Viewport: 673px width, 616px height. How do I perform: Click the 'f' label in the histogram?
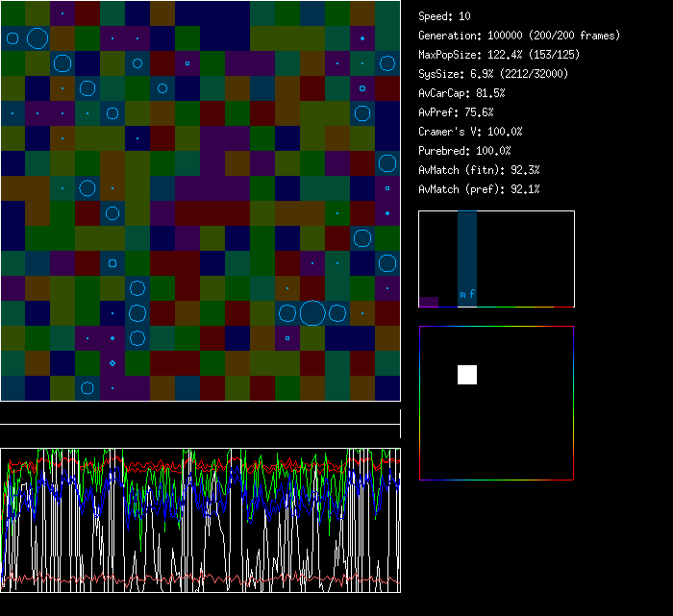click(472, 294)
